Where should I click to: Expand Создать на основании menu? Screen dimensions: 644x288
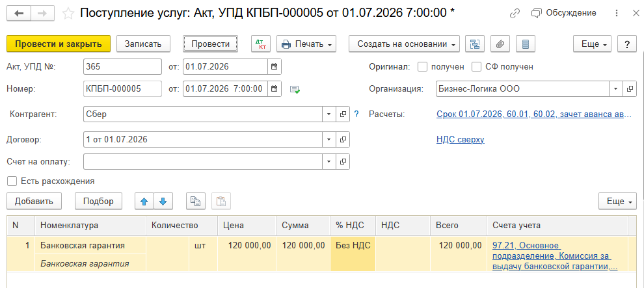[404, 44]
